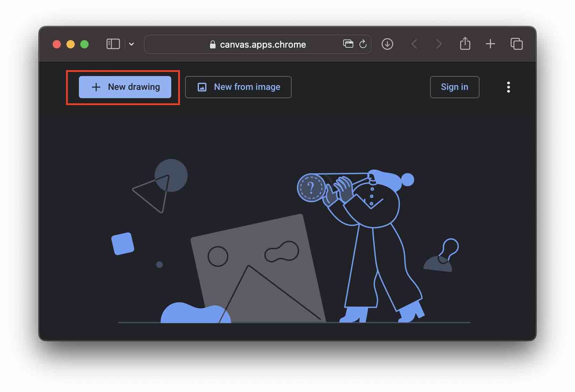Click the blue rounded square shape
Screen dimensions: 575x392
[122, 244]
